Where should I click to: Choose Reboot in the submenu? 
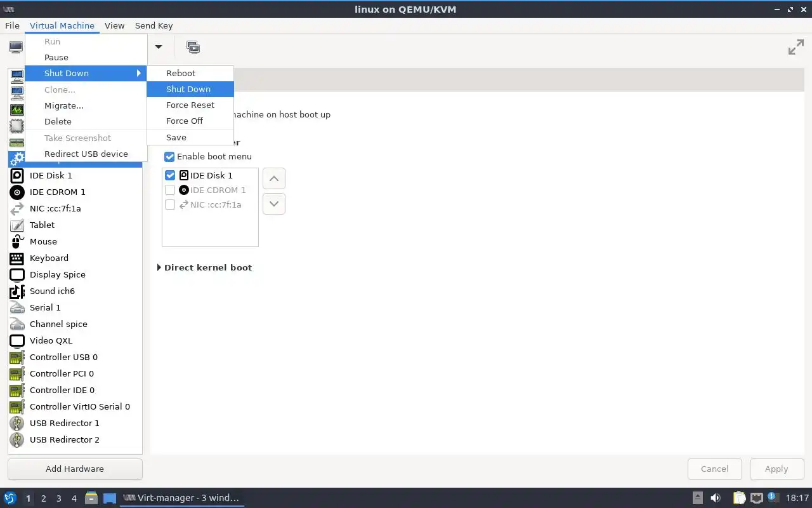(190, 73)
